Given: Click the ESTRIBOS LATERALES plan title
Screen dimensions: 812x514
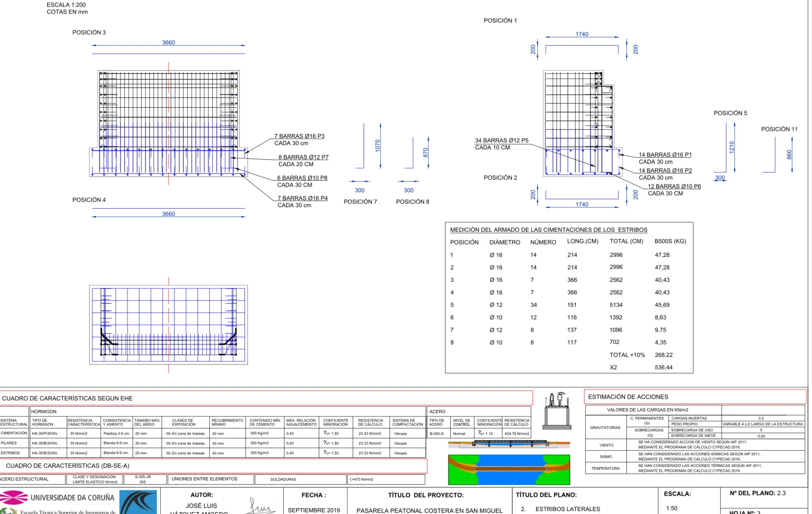Looking at the screenshot, I should click(x=567, y=509).
